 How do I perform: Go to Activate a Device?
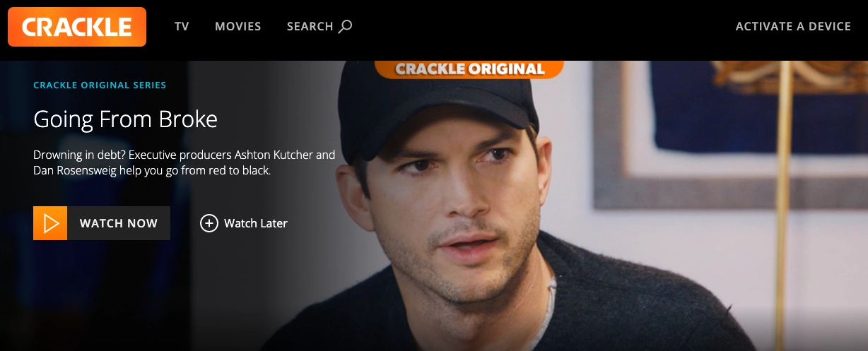(x=793, y=26)
